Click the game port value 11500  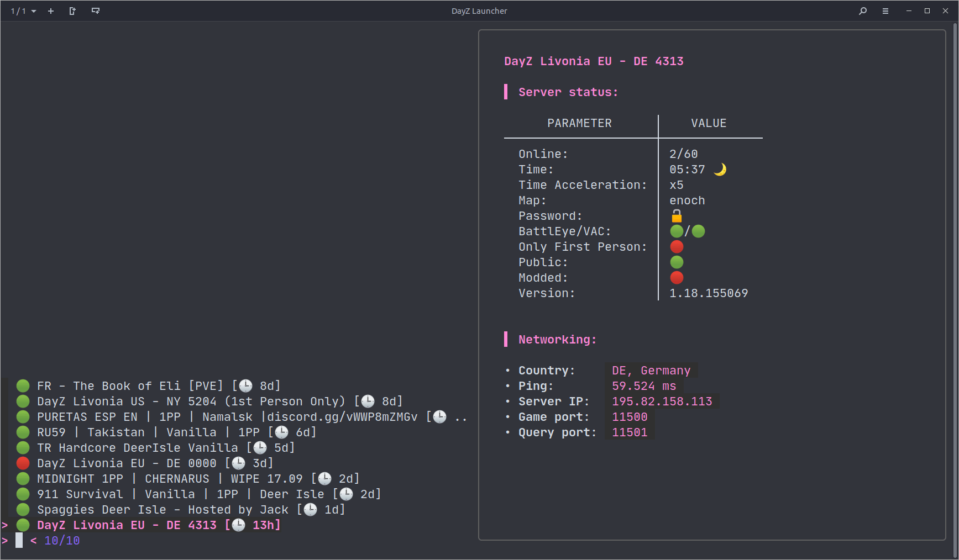click(630, 417)
